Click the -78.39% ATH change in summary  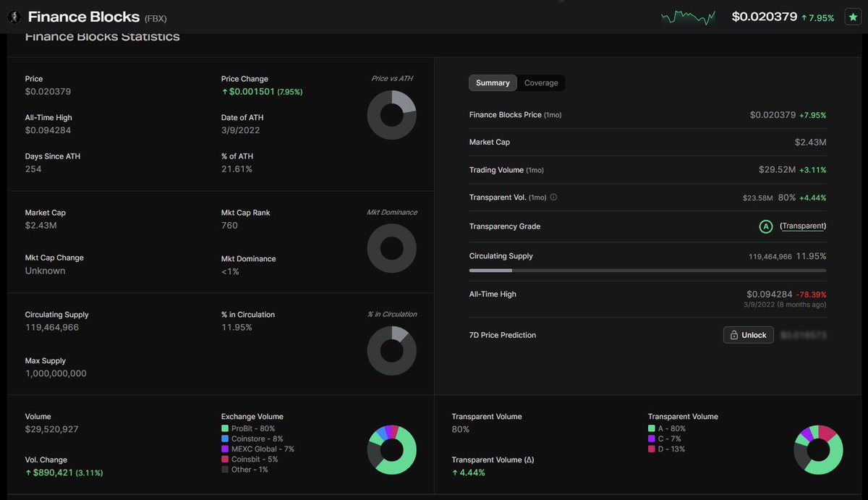[811, 295]
